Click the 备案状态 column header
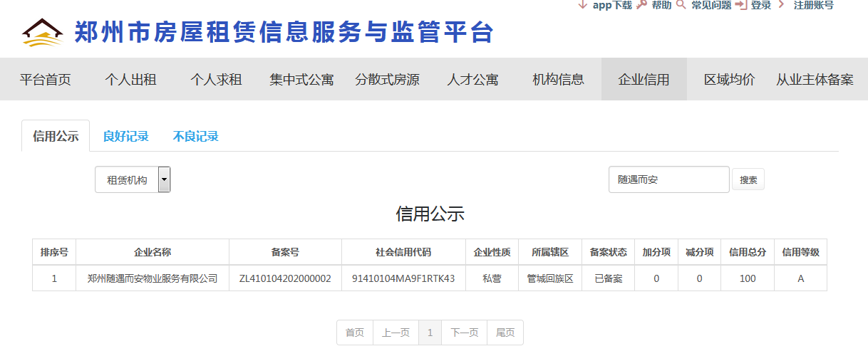 click(x=609, y=252)
